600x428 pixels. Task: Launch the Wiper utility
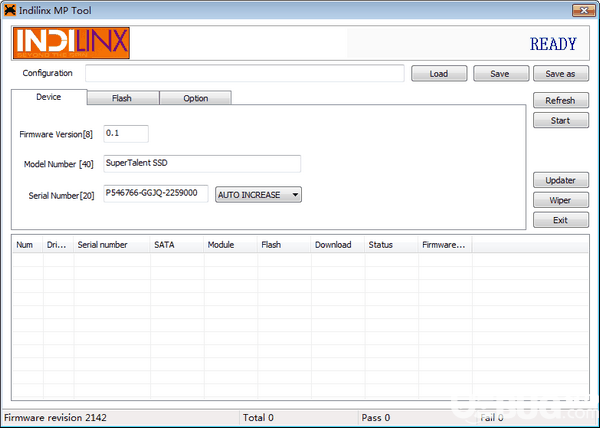(561, 200)
